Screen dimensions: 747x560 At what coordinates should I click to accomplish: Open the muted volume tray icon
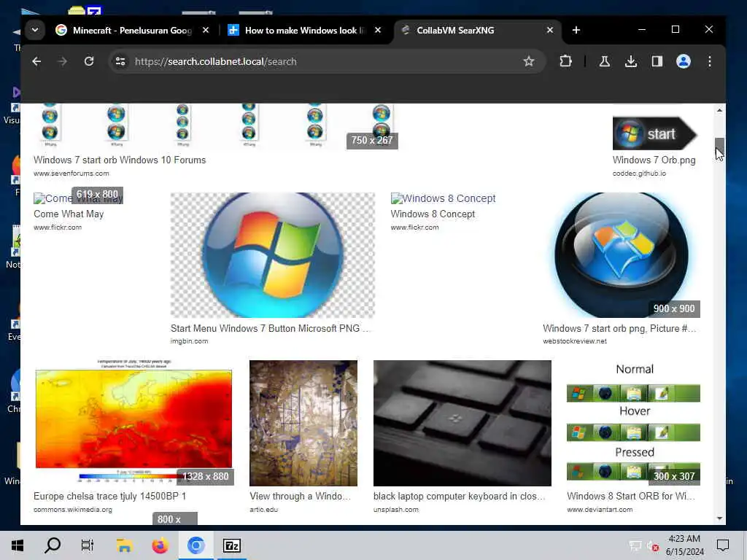[652, 546]
